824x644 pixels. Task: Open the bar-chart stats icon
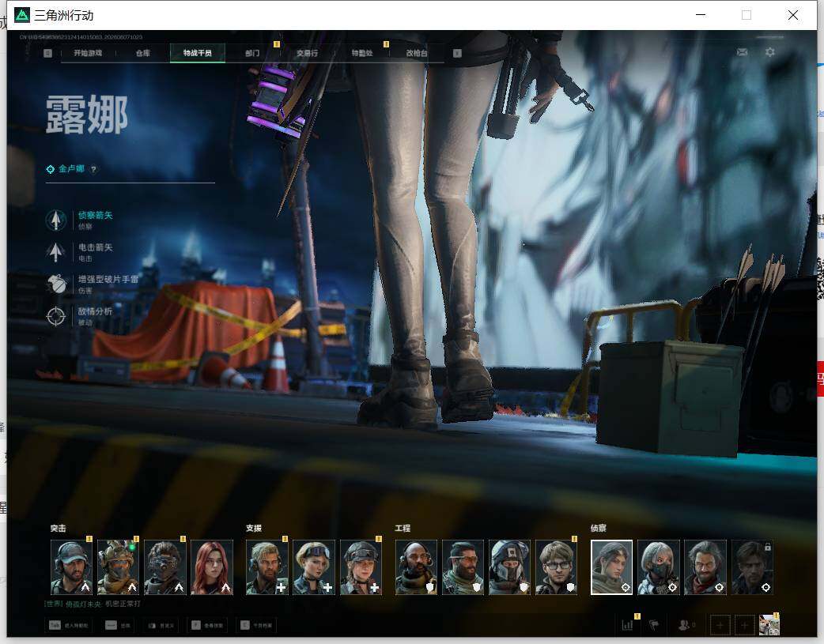point(627,625)
